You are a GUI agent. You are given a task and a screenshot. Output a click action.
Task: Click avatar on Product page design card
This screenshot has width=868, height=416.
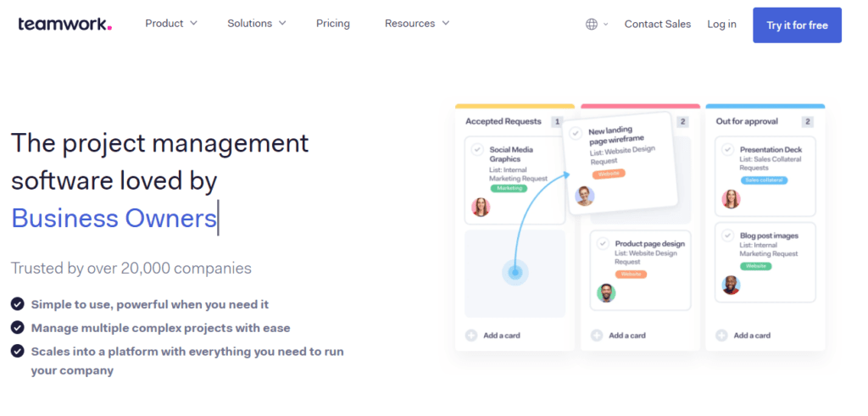pos(606,292)
